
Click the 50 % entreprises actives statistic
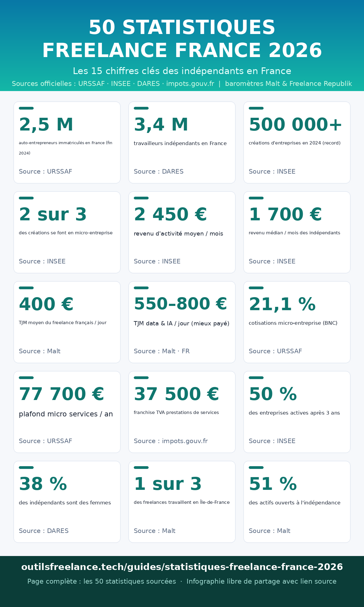tap(273, 394)
